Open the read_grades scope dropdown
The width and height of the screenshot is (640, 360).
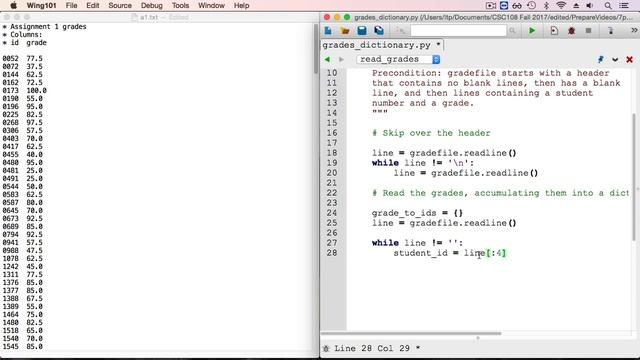point(398,60)
